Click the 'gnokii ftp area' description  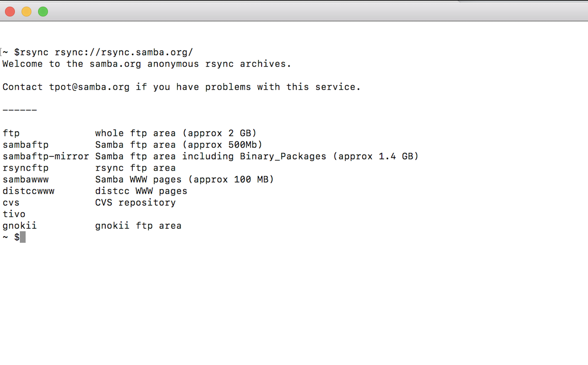pyautogui.click(x=138, y=226)
